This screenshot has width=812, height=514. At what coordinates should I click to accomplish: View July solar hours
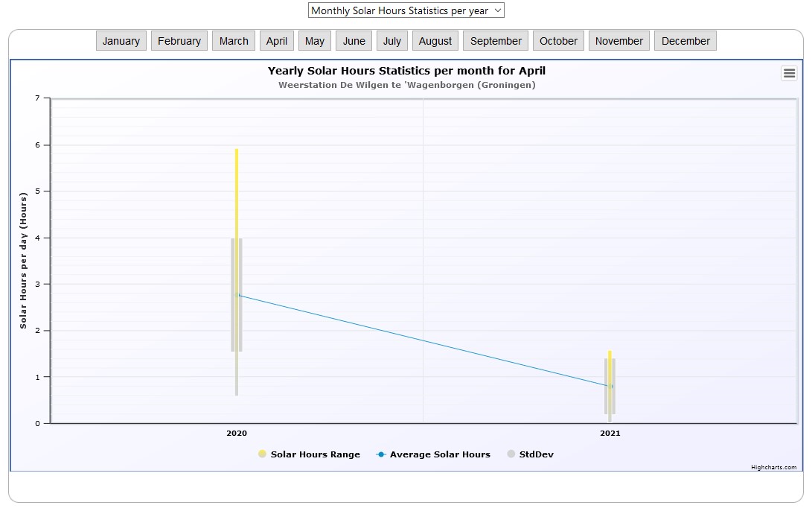[391, 41]
